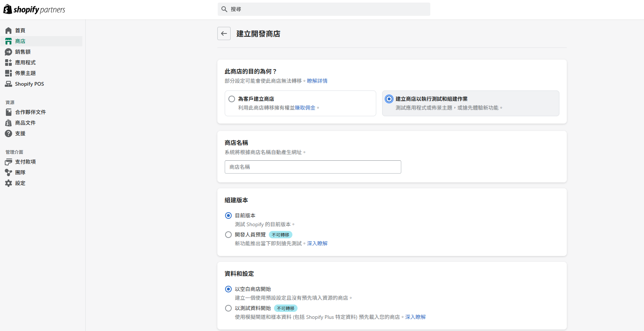Click the 團隊 team icon
This screenshot has width=644, height=331.
tap(8, 172)
